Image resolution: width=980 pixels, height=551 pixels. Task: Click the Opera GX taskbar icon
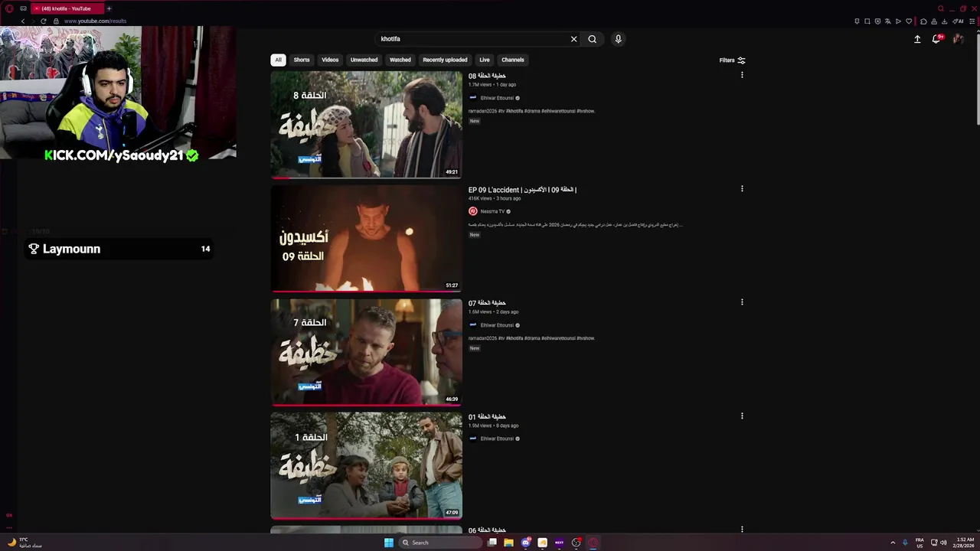tap(593, 543)
